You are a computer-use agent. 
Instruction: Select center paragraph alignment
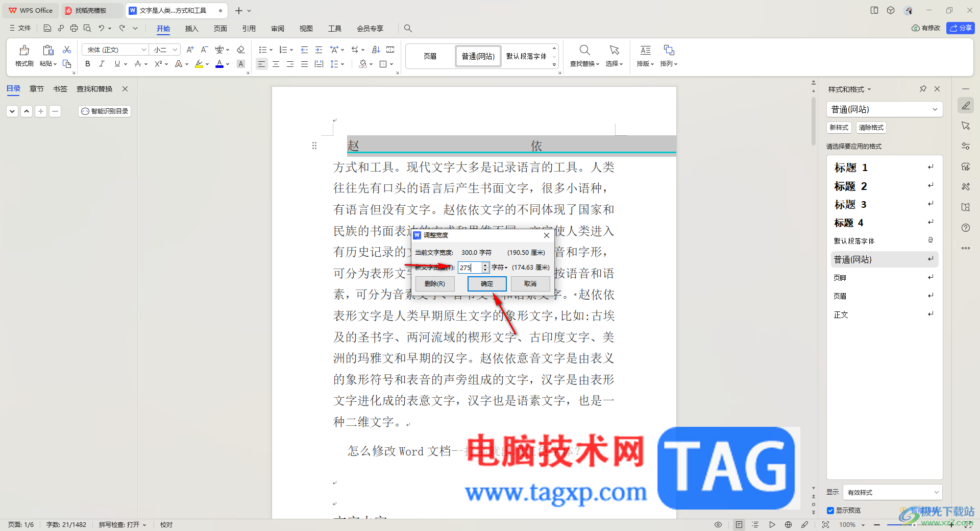click(x=276, y=64)
